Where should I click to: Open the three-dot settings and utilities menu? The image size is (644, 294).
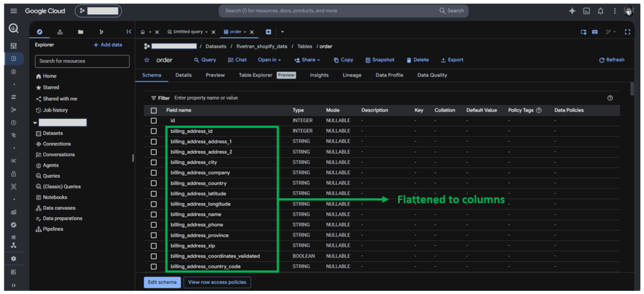pyautogui.click(x=614, y=11)
